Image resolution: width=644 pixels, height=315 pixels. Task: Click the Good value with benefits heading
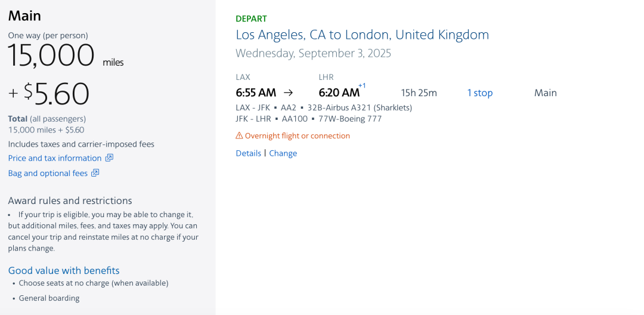click(64, 270)
